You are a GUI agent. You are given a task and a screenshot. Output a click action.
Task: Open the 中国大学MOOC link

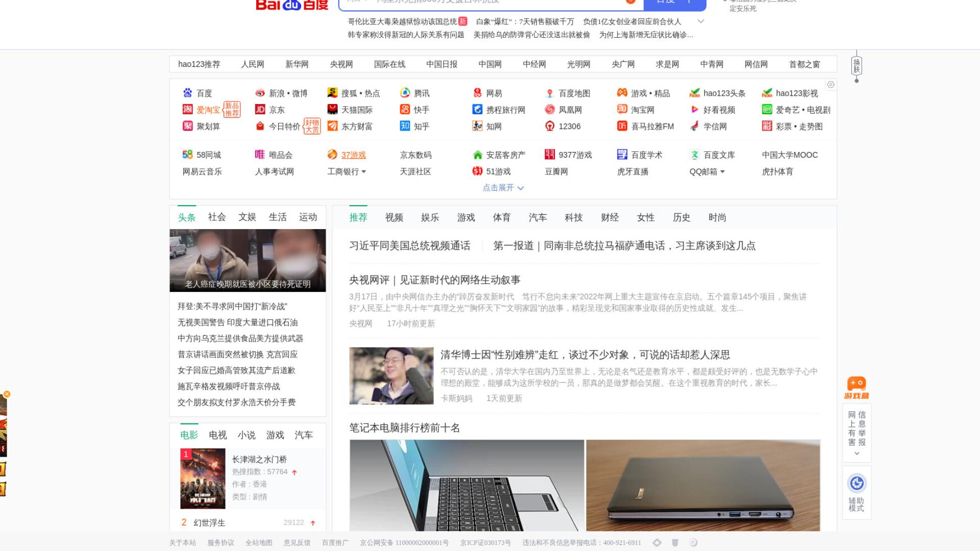coord(790,155)
